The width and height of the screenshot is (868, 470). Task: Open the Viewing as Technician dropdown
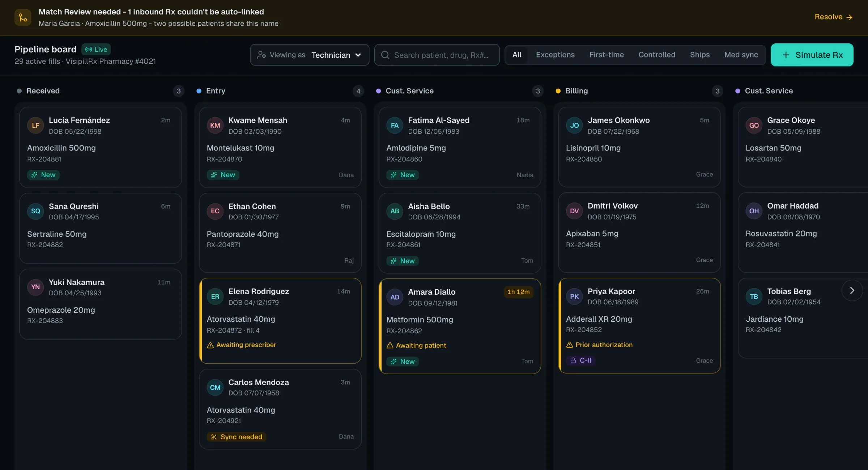(310, 55)
